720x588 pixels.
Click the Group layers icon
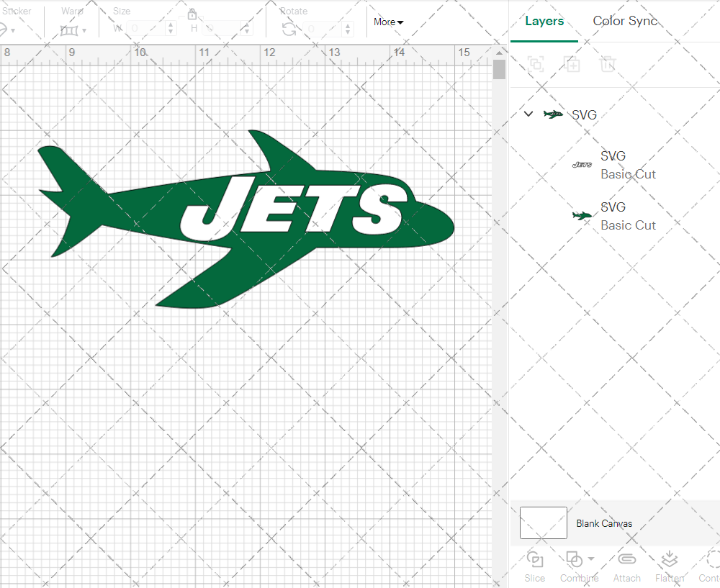(536, 64)
